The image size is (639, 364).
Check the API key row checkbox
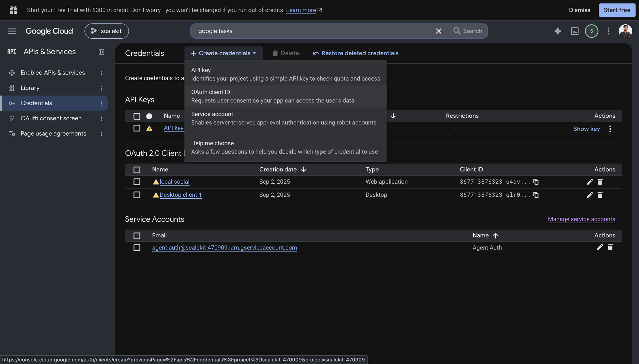click(x=137, y=128)
